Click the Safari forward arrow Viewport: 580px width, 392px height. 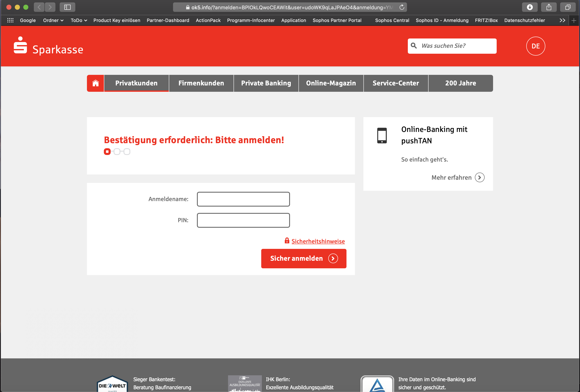pyautogui.click(x=50, y=7)
